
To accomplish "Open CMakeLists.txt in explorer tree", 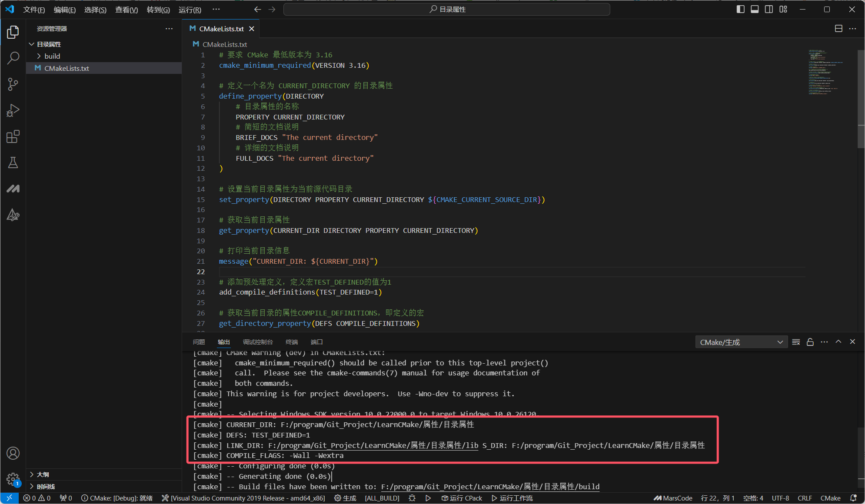I will click(x=104, y=68).
